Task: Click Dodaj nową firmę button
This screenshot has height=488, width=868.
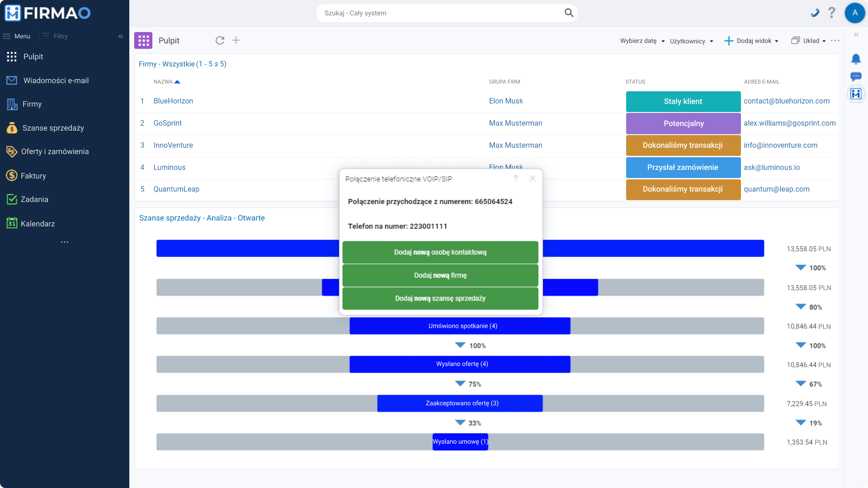Action: pyautogui.click(x=440, y=275)
